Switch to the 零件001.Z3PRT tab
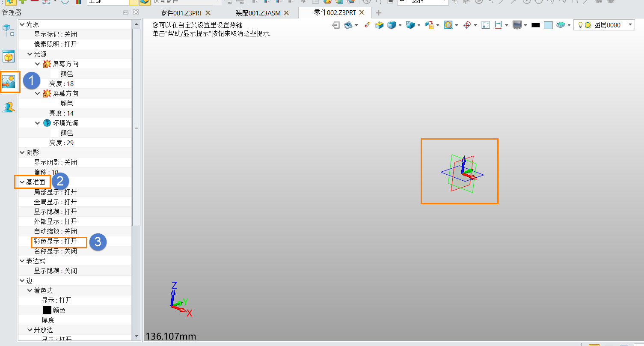 tap(181, 13)
